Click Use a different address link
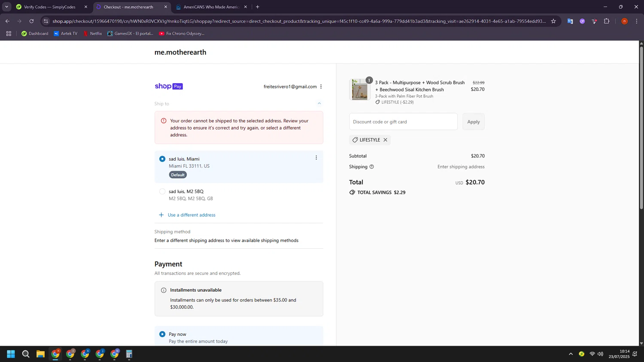 click(x=191, y=215)
